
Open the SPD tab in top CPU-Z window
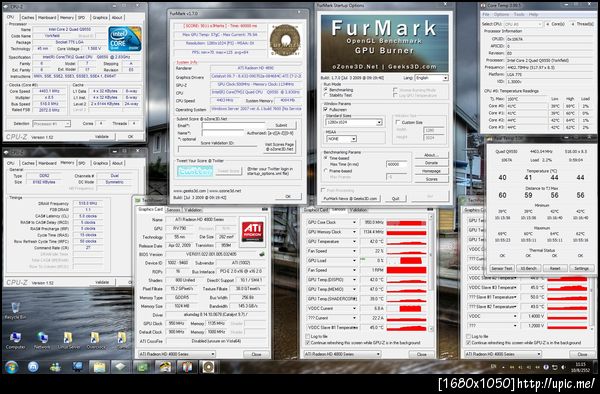pos(82,18)
